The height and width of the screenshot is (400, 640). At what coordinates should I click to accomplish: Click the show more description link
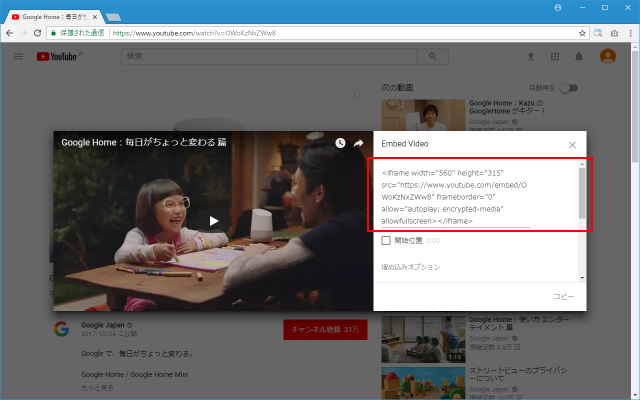pos(97,388)
